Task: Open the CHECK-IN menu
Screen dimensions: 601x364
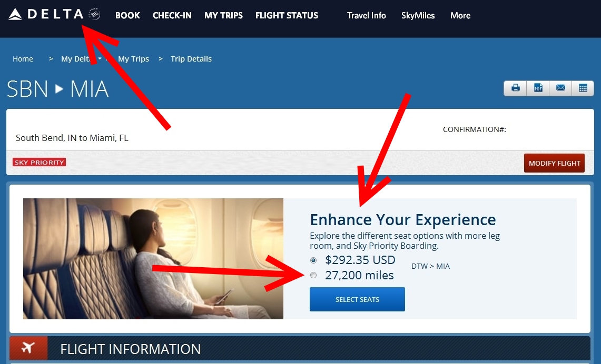Action: [172, 15]
